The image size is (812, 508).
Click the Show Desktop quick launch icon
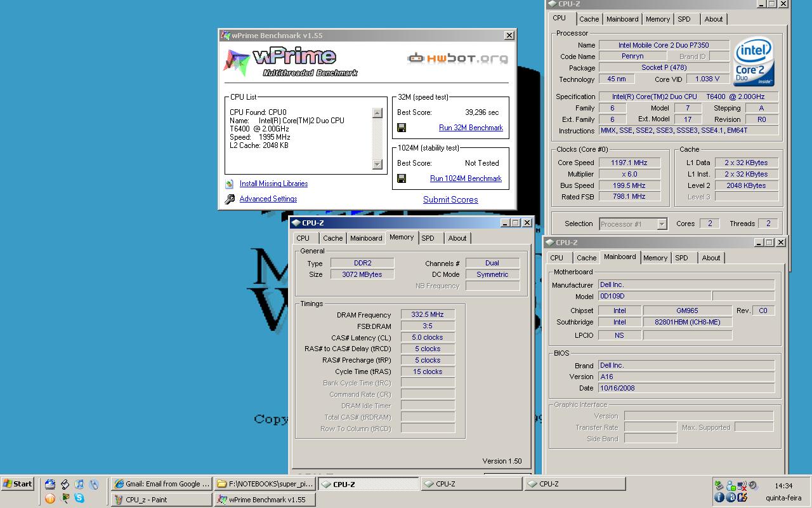[50, 485]
